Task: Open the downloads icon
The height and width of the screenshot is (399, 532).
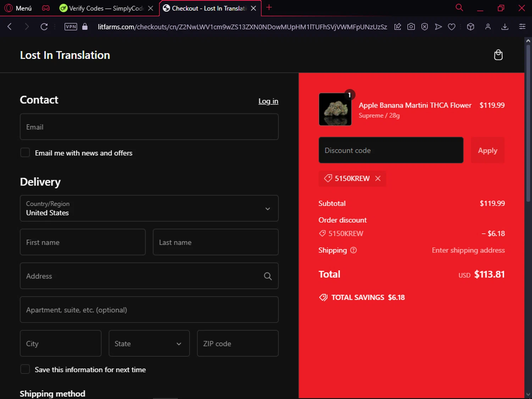Action: pos(505,27)
